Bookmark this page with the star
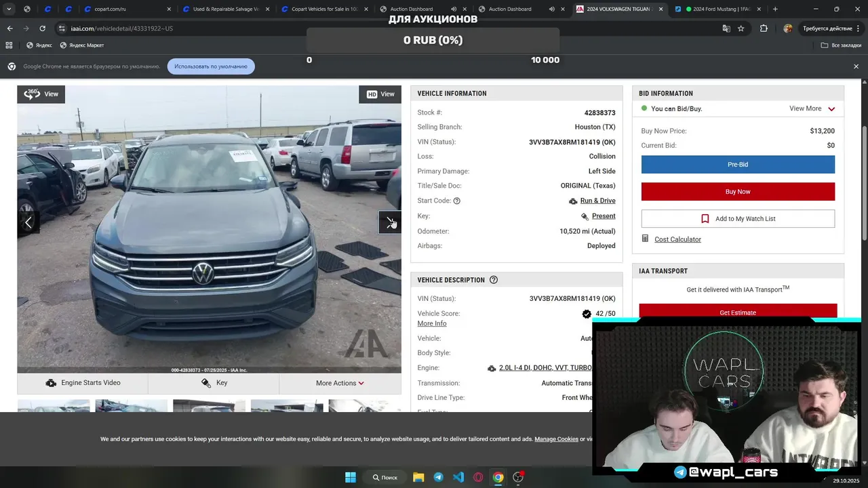This screenshot has height=488, width=868. coord(741,28)
